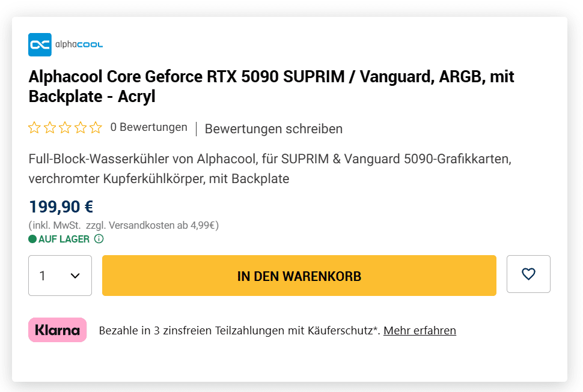Click IN DEN WARENKORB button
This screenshot has width=583, height=392.
(299, 276)
